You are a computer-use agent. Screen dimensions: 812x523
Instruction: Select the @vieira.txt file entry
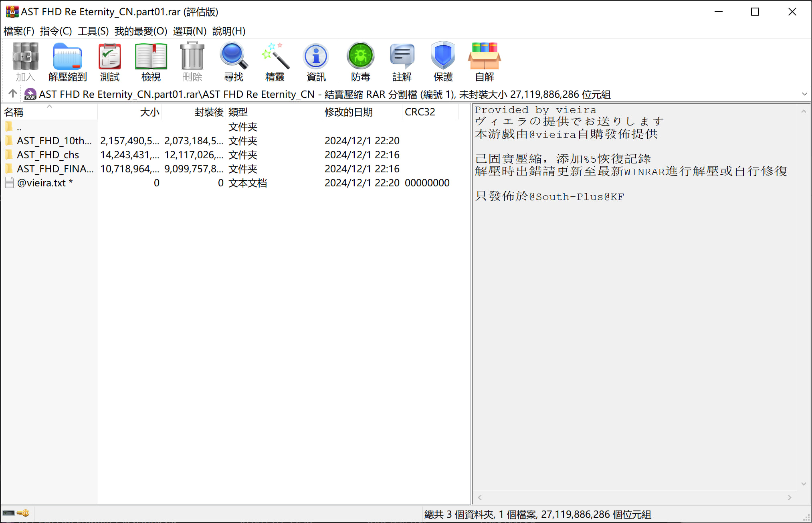41,183
